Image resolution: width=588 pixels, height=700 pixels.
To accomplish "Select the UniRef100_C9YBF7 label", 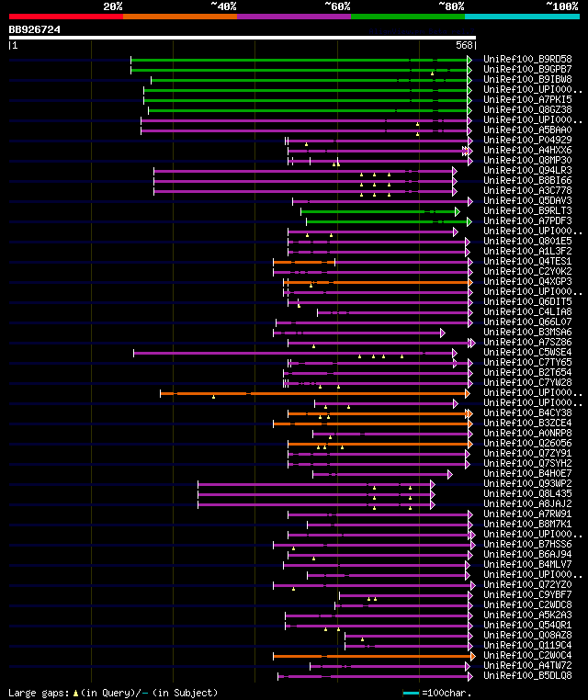I will pyautogui.click(x=527, y=595).
